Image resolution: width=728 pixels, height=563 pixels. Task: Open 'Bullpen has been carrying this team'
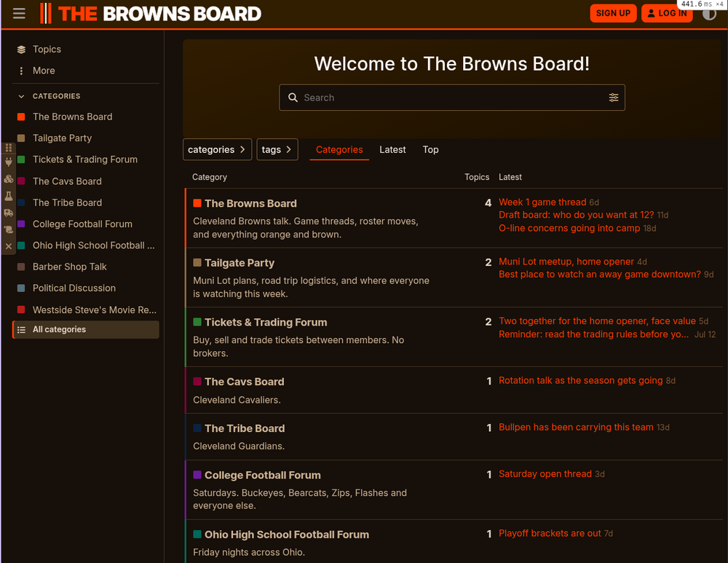(576, 427)
